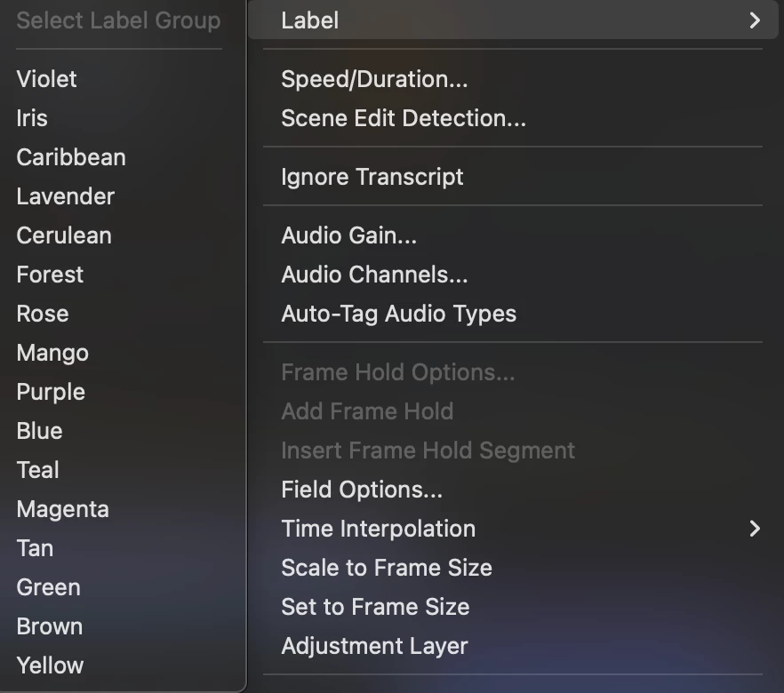Expand the Label submenu arrow

pyautogui.click(x=754, y=20)
